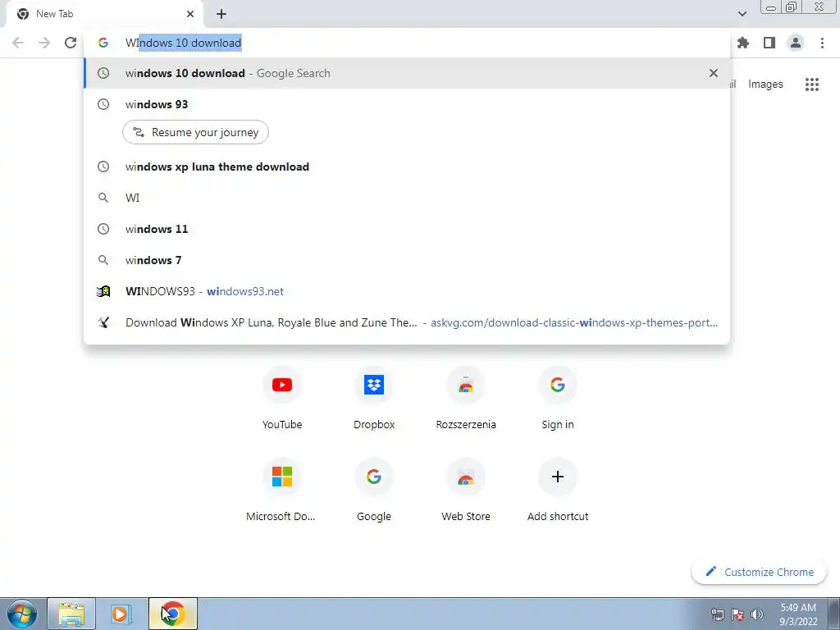This screenshot has height=630, width=840.
Task: Open Windows Explorer from taskbar
Action: coord(71,614)
